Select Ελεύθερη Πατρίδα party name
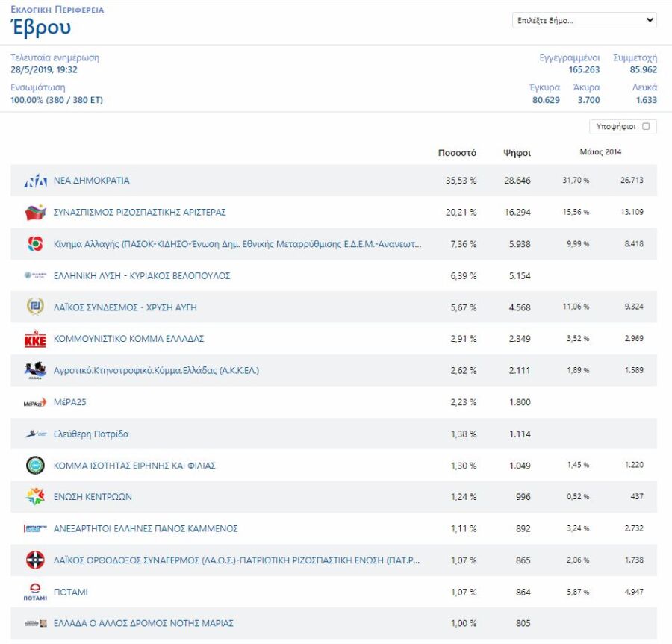 pos(91,434)
